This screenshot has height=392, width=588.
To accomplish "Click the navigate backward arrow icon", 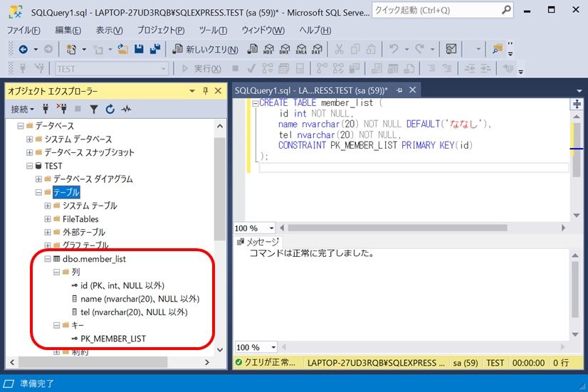I will (23, 49).
